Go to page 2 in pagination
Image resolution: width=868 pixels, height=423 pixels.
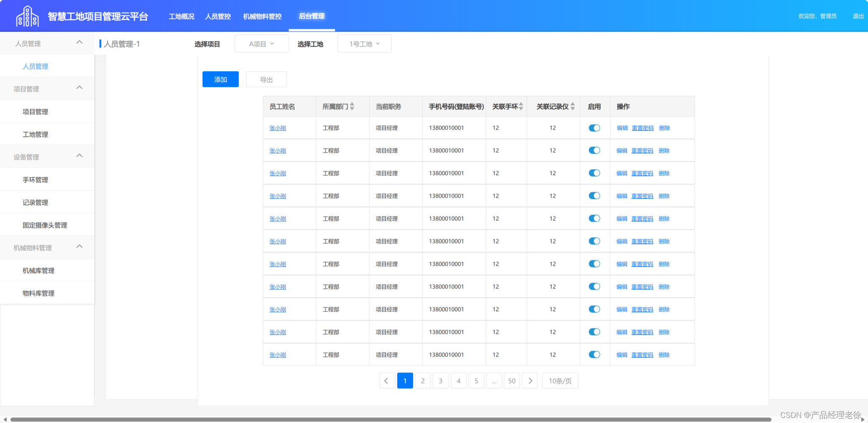[x=423, y=381]
